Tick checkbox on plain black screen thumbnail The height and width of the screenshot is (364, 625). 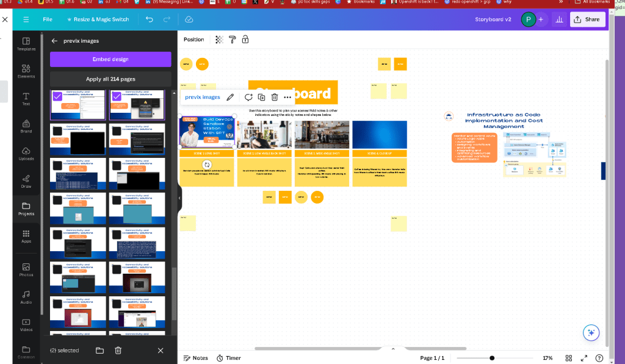57,131
